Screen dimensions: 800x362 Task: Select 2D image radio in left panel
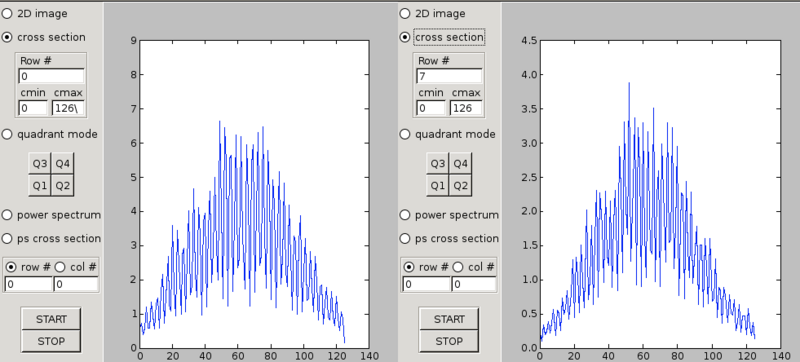[x=7, y=14]
